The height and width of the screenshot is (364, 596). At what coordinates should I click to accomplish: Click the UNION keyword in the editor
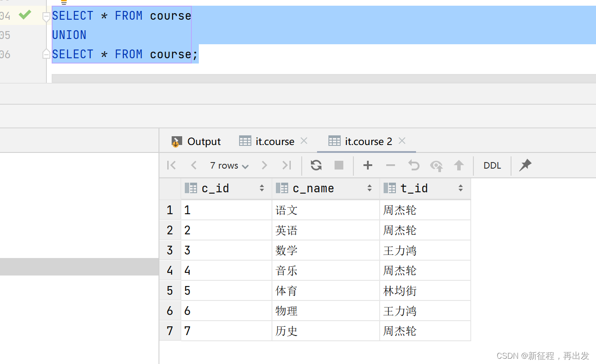[69, 35]
